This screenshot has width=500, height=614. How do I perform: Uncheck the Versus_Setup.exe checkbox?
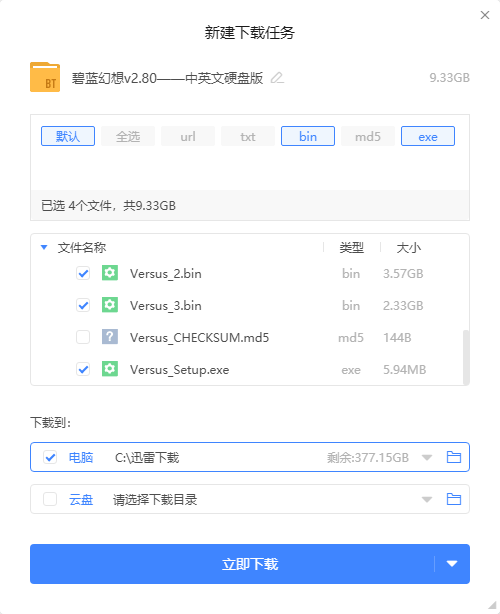83,369
